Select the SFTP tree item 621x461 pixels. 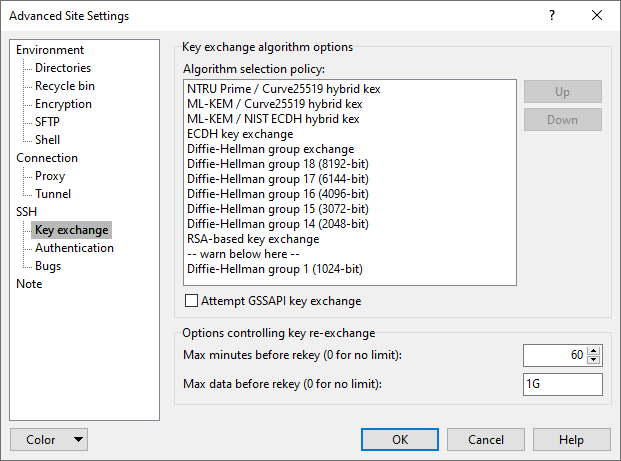[47, 122]
